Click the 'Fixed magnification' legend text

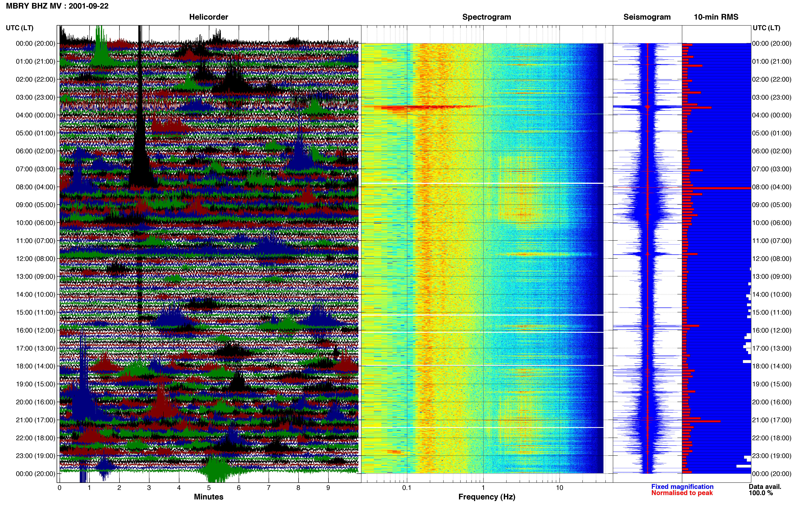tap(682, 487)
